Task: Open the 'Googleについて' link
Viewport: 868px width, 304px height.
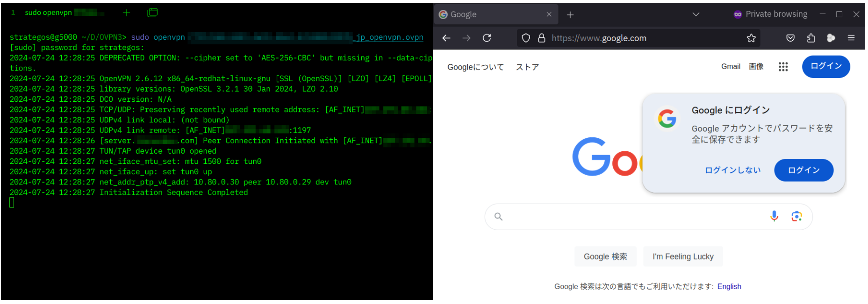Action: click(x=475, y=67)
